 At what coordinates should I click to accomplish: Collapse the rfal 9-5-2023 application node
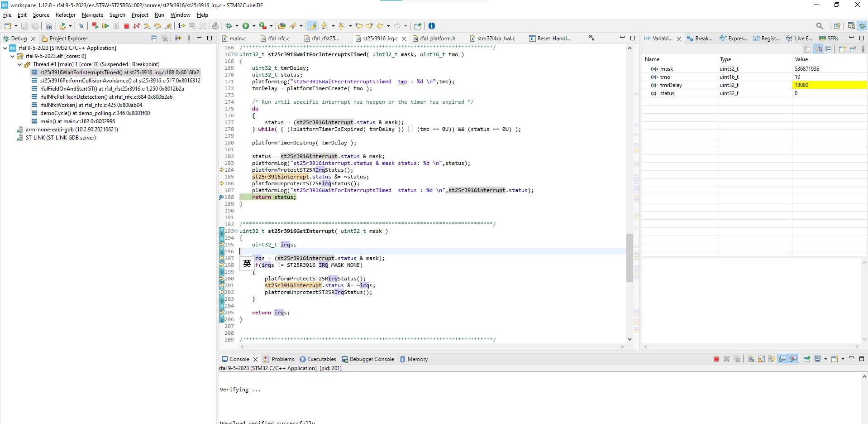[x=5, y=48]
